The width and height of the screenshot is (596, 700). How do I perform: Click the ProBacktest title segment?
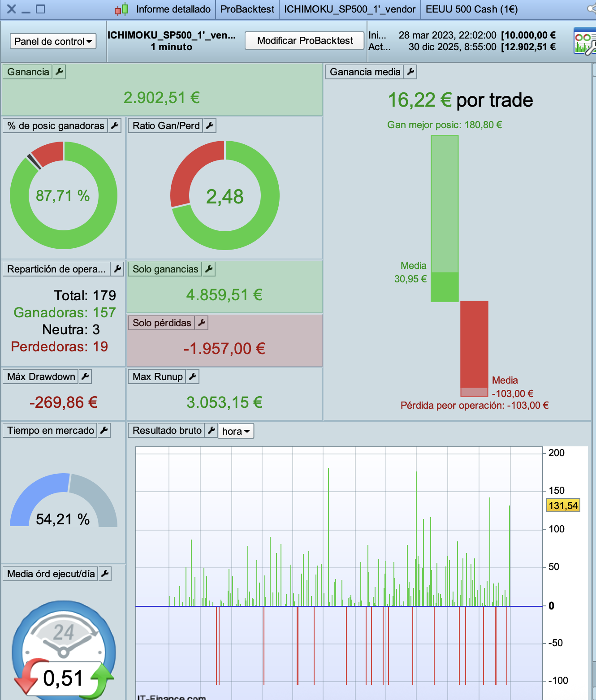point(247,9)
